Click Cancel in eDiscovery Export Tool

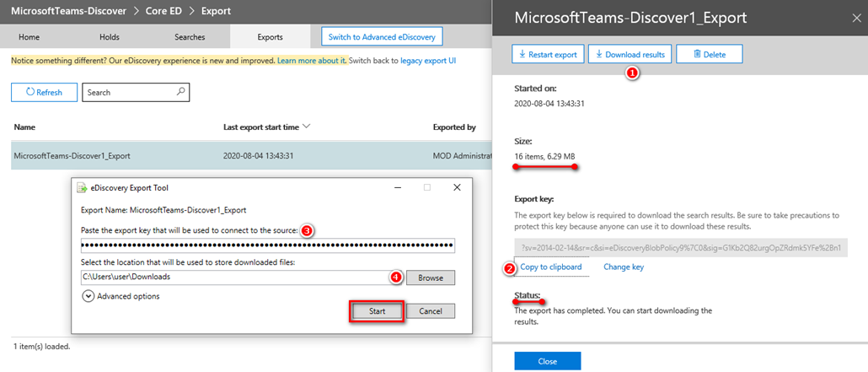[431, 311]
